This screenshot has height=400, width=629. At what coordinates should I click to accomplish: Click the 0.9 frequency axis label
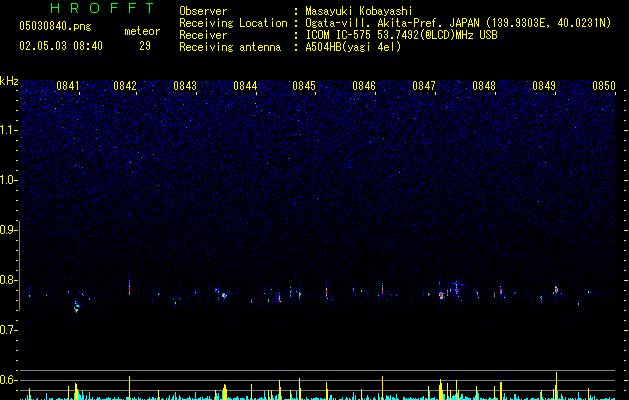pos(8,230)
